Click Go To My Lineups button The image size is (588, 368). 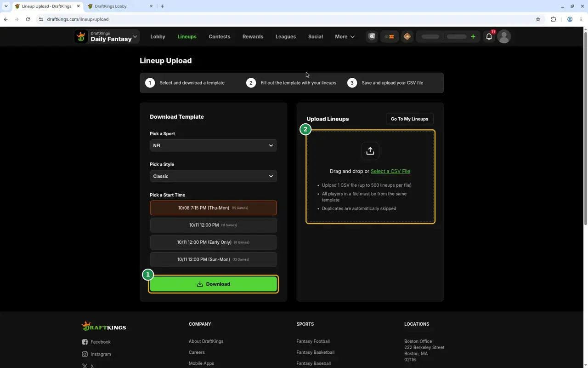tap(409, 119)
